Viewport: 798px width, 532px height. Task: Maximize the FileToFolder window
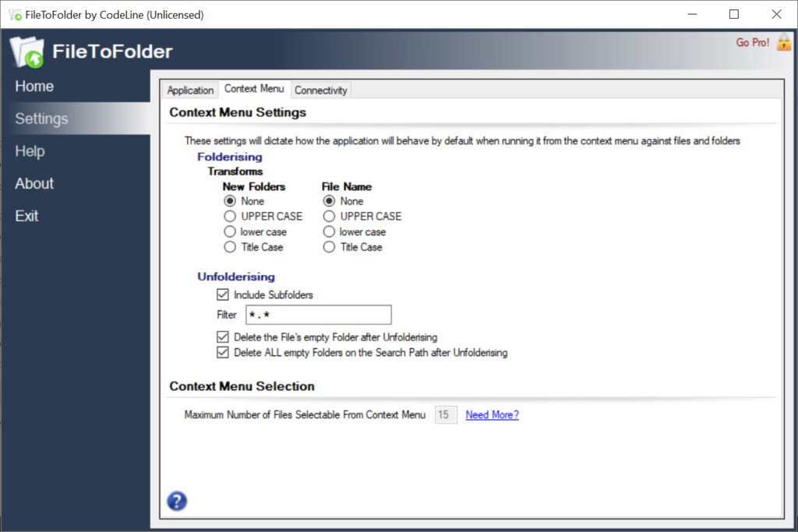pyautogui.click(x=734, y=14)
